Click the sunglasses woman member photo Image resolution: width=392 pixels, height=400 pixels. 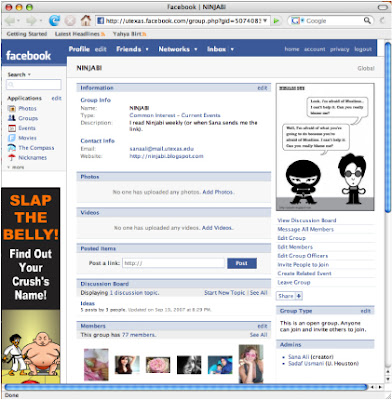coord(251,364)
